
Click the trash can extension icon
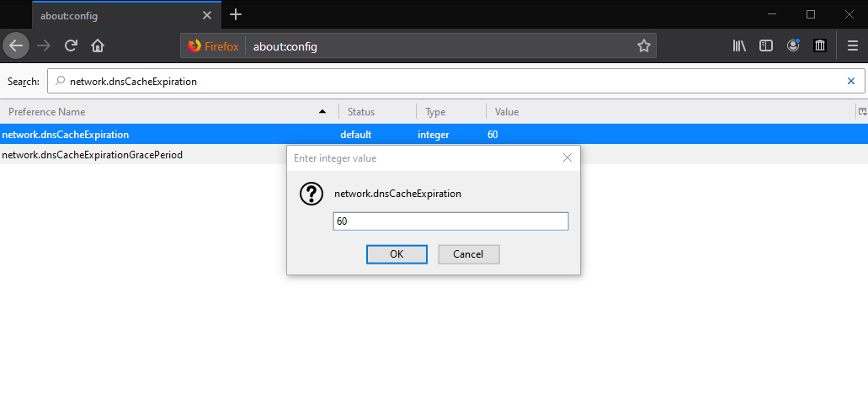[820, 46]
